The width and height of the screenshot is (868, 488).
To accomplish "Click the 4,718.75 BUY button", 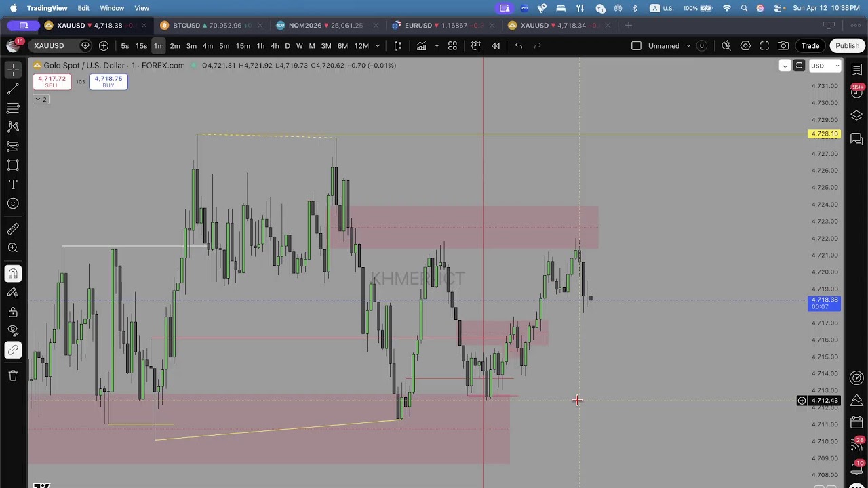I will pos(108,81).
